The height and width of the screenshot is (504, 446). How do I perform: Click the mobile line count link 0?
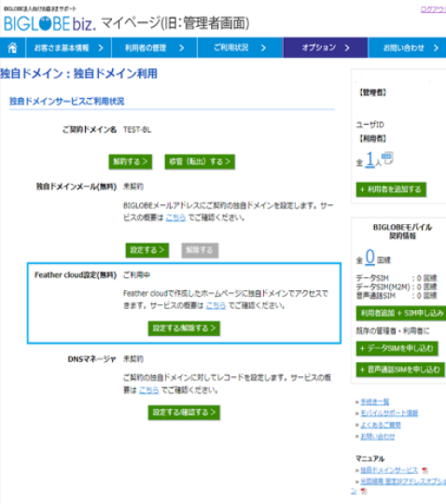pyautogui.click(x=370, y=258)
